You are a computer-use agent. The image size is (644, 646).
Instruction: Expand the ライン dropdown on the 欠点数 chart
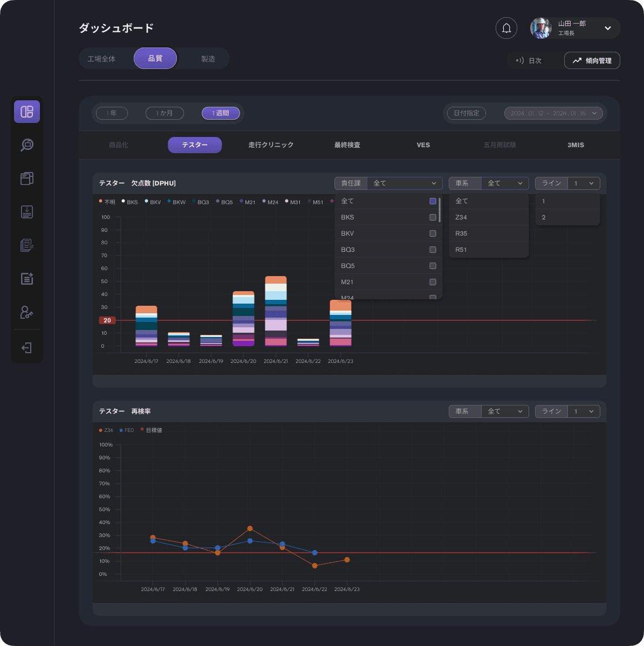tap(584, 183)
